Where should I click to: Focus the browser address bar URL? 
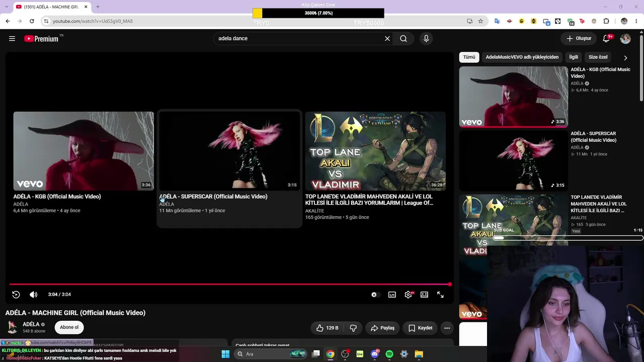257,21
